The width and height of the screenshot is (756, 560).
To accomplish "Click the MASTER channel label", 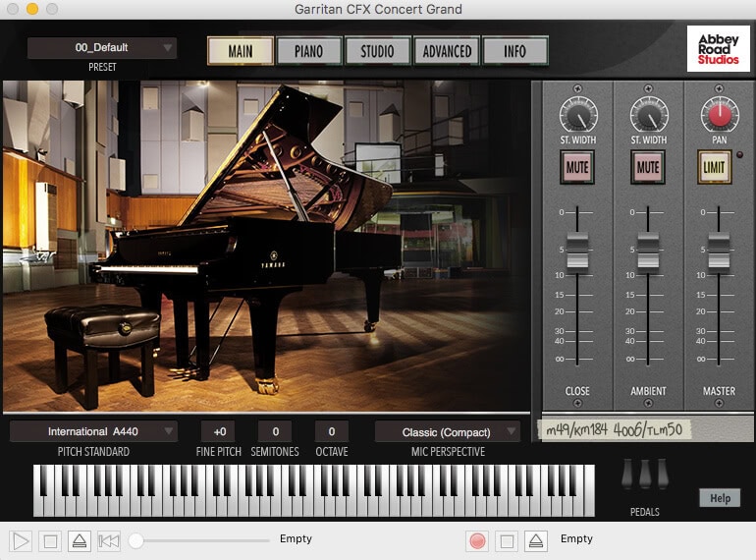I will pos(719,391).
